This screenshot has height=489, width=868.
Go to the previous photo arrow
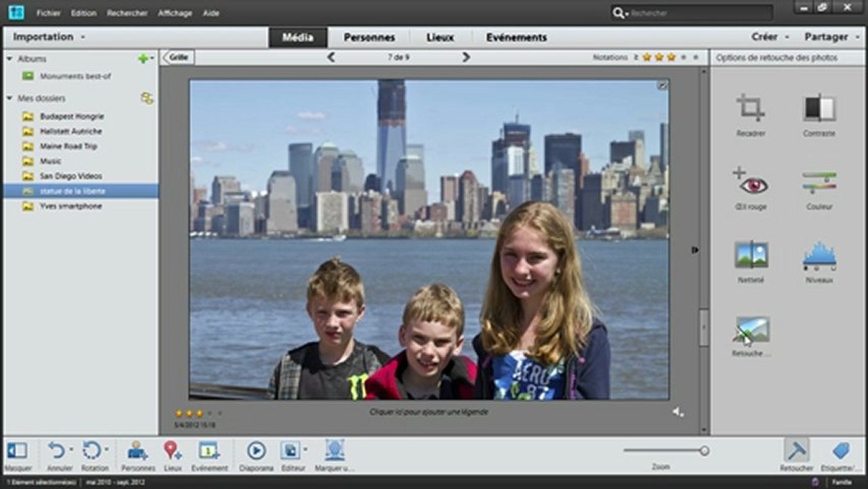(x=331, y=58)
